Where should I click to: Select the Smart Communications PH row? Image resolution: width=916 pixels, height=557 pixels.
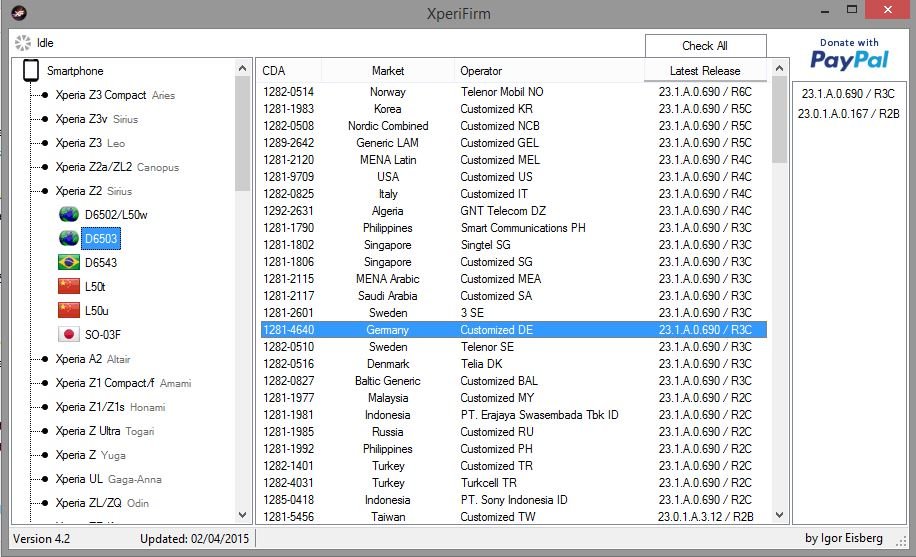click(x=513, y=227)
